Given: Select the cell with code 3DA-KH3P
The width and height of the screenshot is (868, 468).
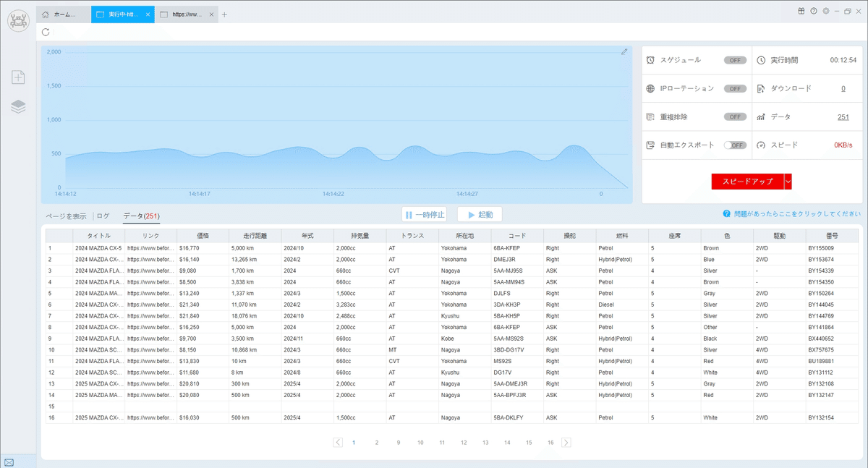Looking at the screenshot, I should pyautogui.click(x=517, y=305).
